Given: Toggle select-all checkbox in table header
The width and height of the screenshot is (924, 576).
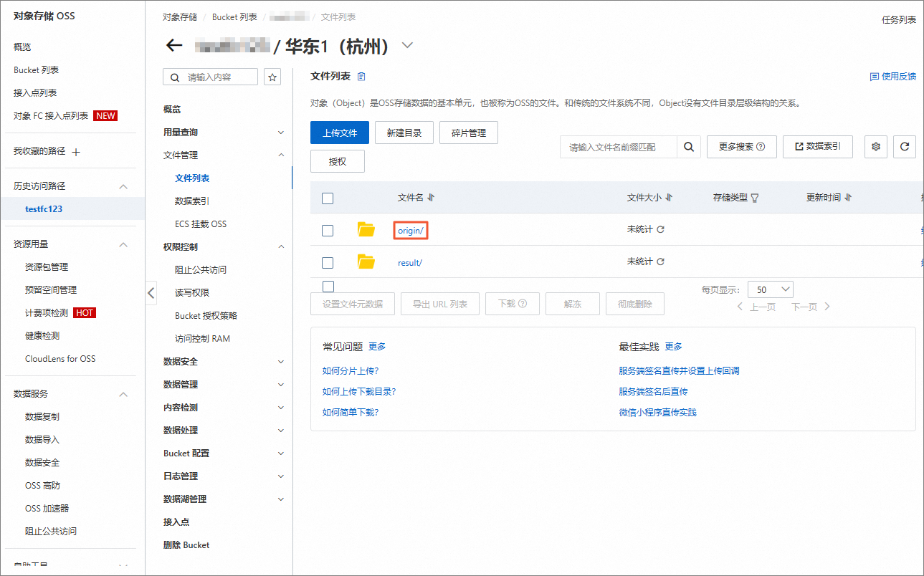Looking at the screenshot, I should click(x=328, y=198).
